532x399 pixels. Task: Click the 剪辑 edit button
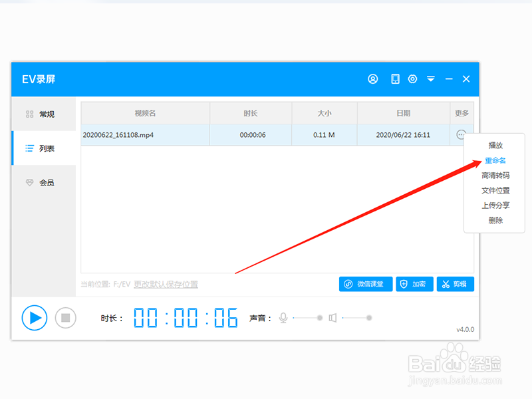[x=456, y=284]
